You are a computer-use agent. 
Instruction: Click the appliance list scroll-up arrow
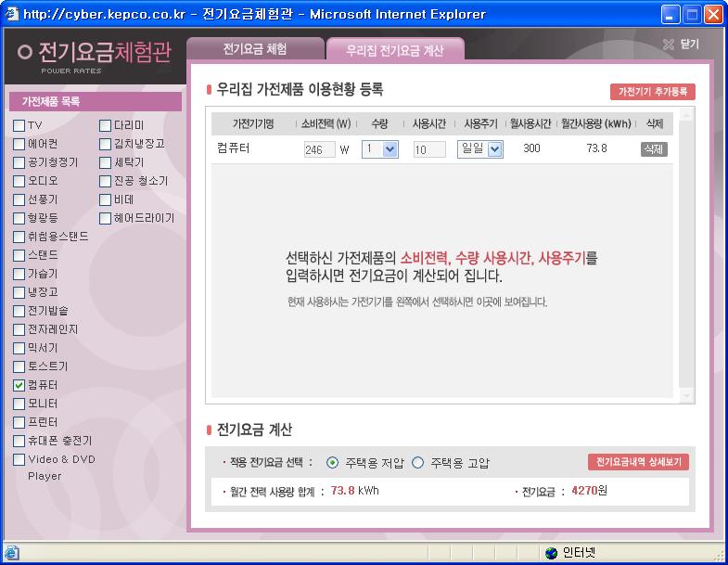pyautogui.click(x=686, y=115)
